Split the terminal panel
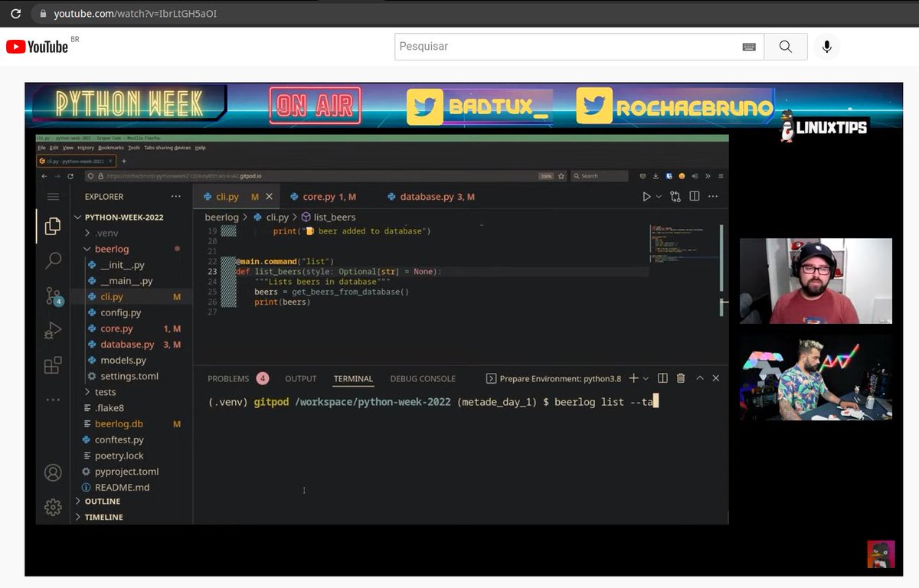 [662, 378]
